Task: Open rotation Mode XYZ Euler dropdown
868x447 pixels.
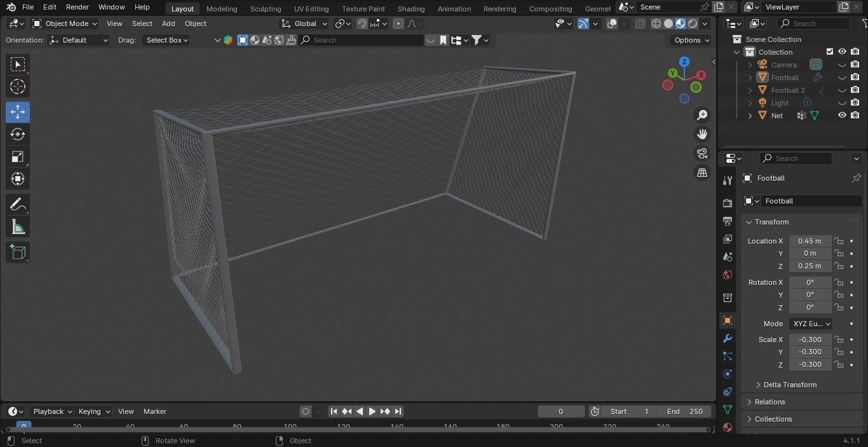Action: coord(810,324)
